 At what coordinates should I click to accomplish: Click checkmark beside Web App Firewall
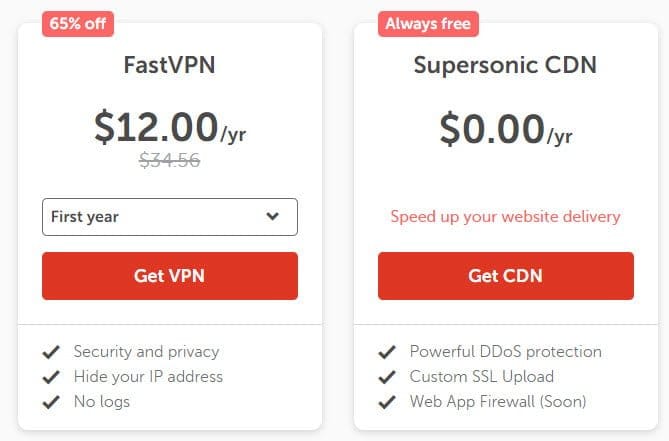386,402
